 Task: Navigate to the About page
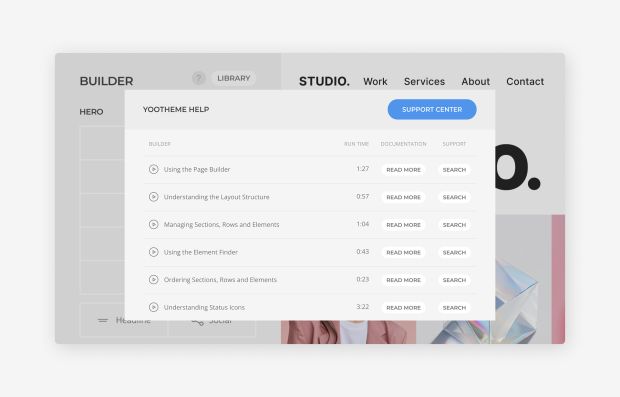tap(476, 81)
